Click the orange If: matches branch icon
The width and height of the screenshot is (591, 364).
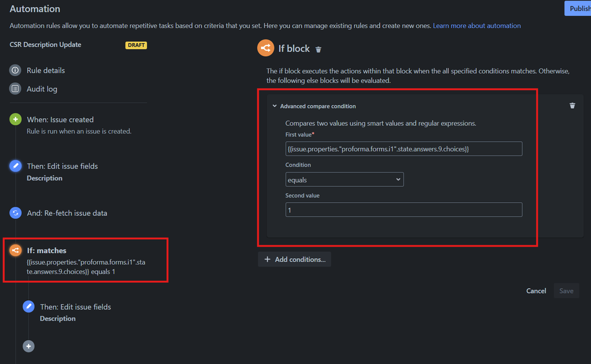(15, 251)
